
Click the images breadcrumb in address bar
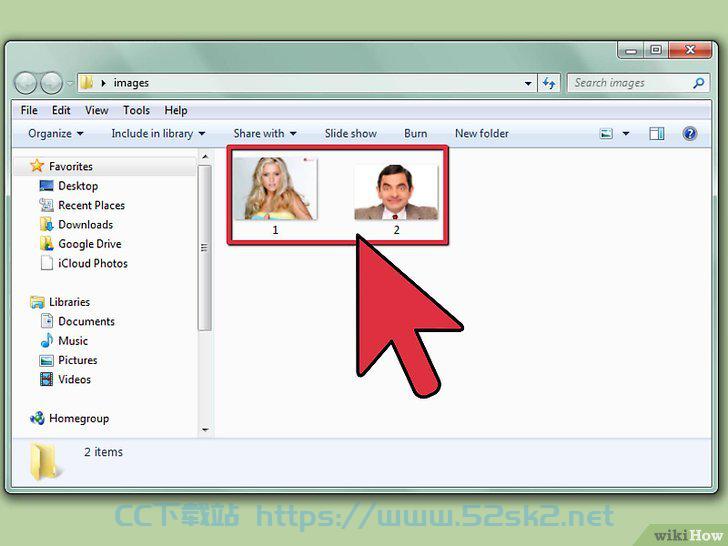[131, 83]
